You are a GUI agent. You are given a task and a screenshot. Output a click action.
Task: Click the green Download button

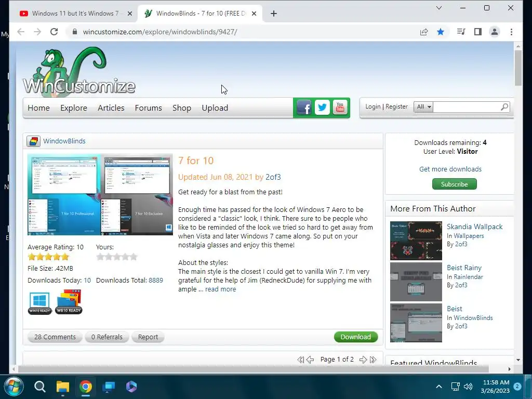point(355,337)
